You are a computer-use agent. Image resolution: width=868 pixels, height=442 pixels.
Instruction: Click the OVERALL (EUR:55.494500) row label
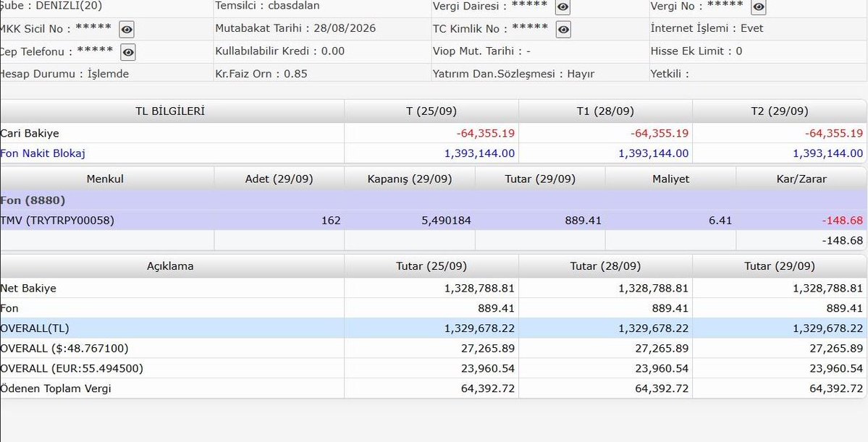(x=72, y=368)
